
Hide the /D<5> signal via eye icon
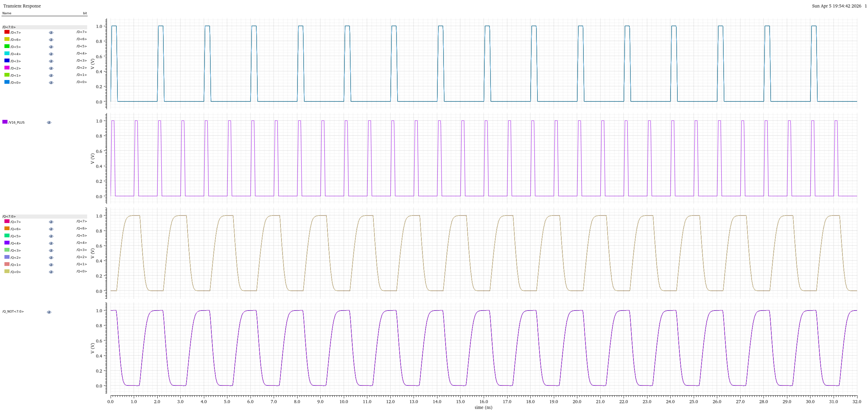click(51, 47)
